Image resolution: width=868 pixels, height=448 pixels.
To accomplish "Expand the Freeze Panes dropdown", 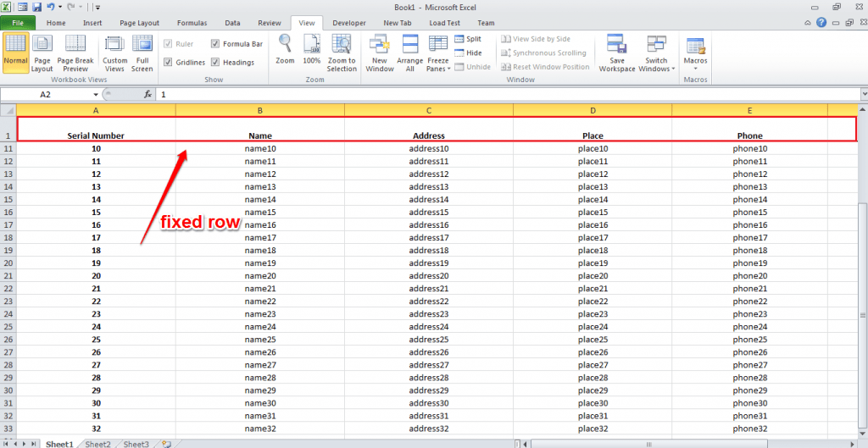I will pos(438,69).
